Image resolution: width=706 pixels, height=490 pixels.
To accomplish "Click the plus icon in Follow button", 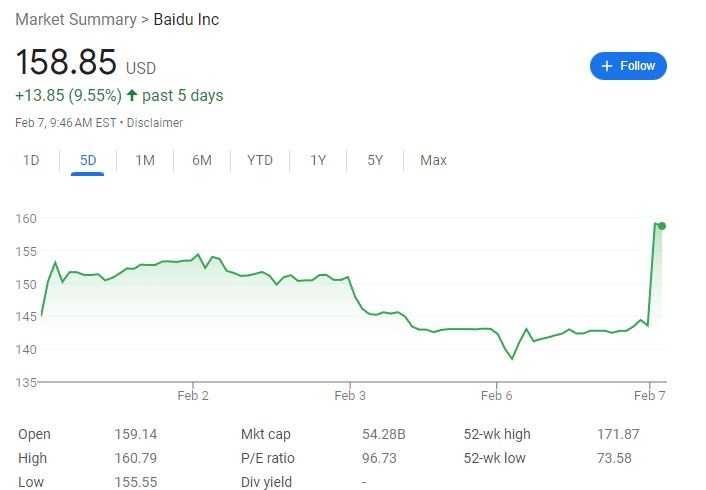I will point(606,66).
